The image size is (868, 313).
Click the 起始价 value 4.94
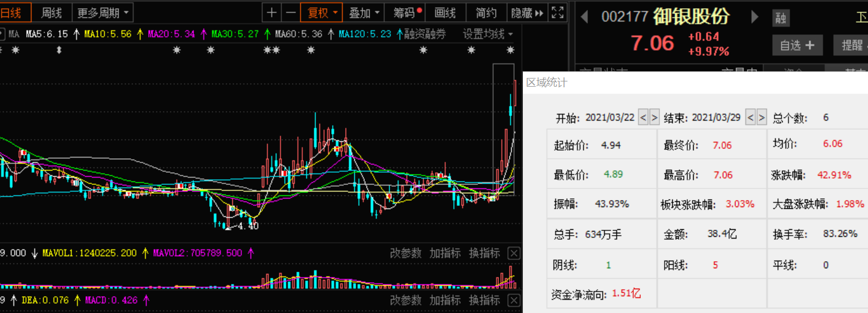(611, 145)
